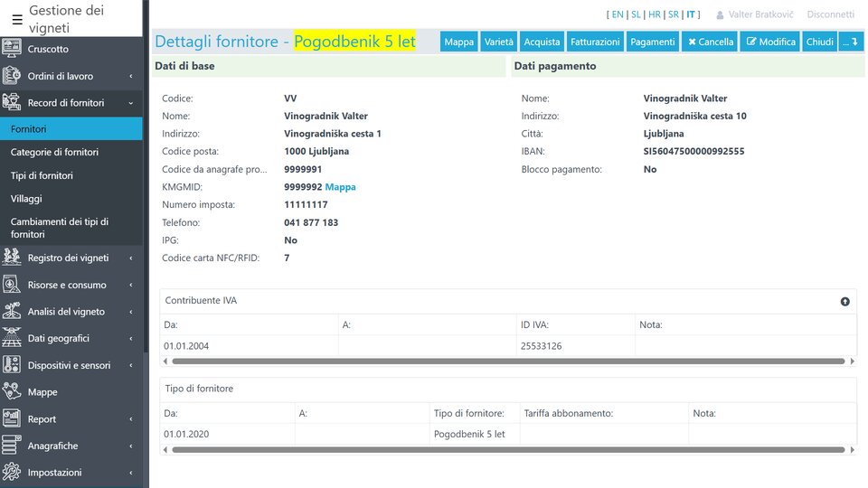Screen dimensions: 868x488
Task: Collapse the Contribuente IVA panel
Action: click(x=844, y=302)
